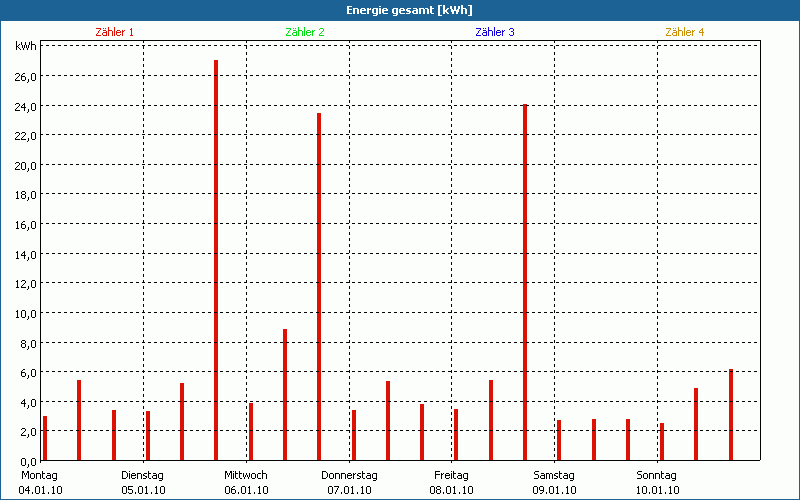The width and height of the screenshot is (800, 500).
Task: Click the date 10.01.10
Action: pyautogui.click(x=657, y=490)
